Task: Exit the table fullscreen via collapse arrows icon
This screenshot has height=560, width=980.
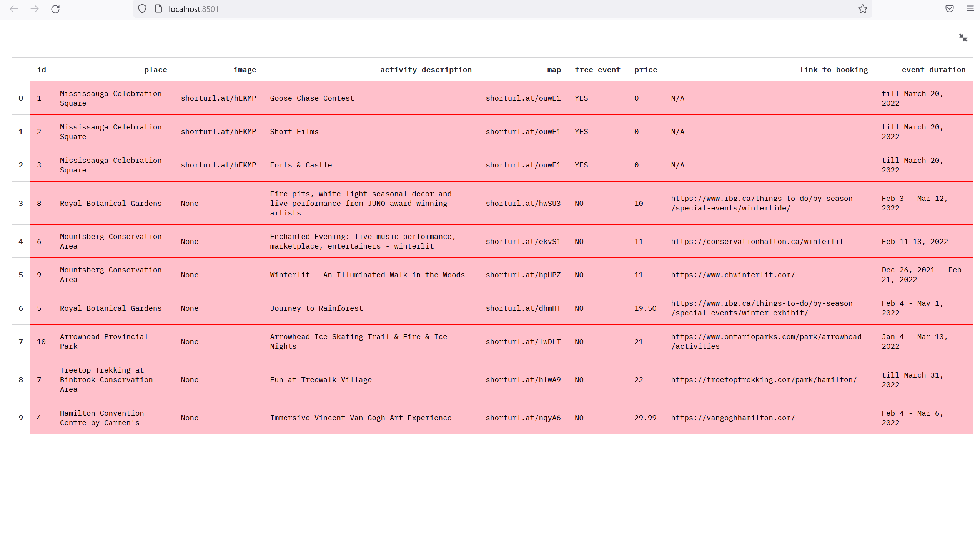Action: tap(963, 37)
